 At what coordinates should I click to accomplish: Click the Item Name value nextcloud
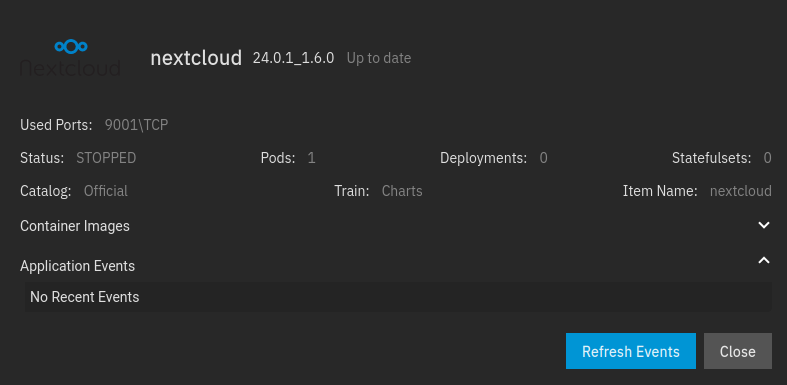pyautogui.click(x=740, y=191)
